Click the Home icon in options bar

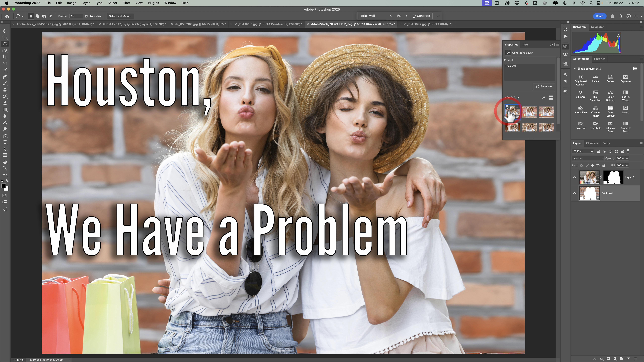click(x=7, y=16)
